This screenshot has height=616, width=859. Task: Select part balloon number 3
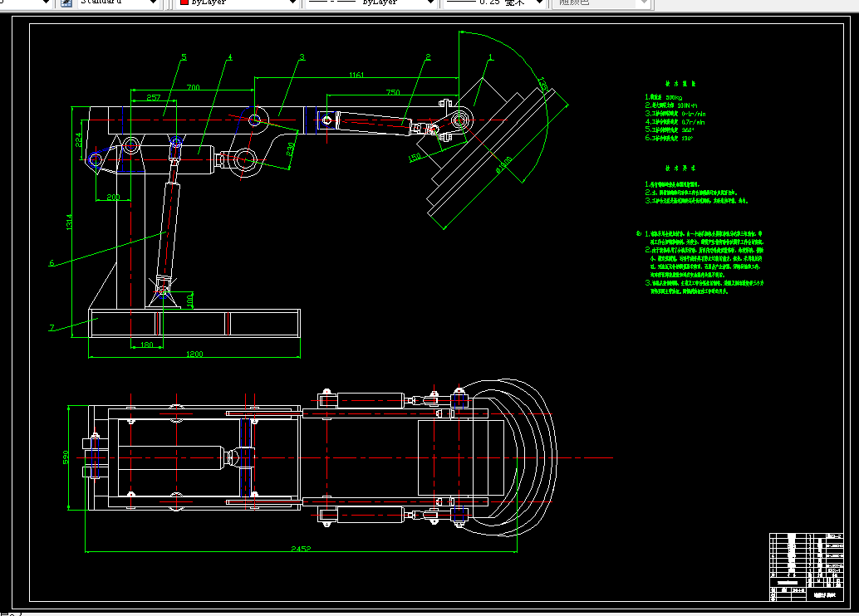pyautogui.click(x=302, y=57)
